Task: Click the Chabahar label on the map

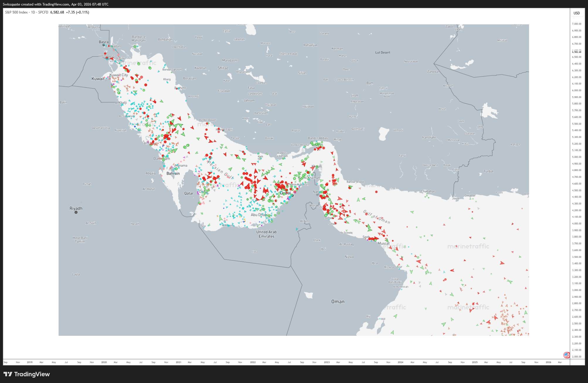Action: click(428, 191)
